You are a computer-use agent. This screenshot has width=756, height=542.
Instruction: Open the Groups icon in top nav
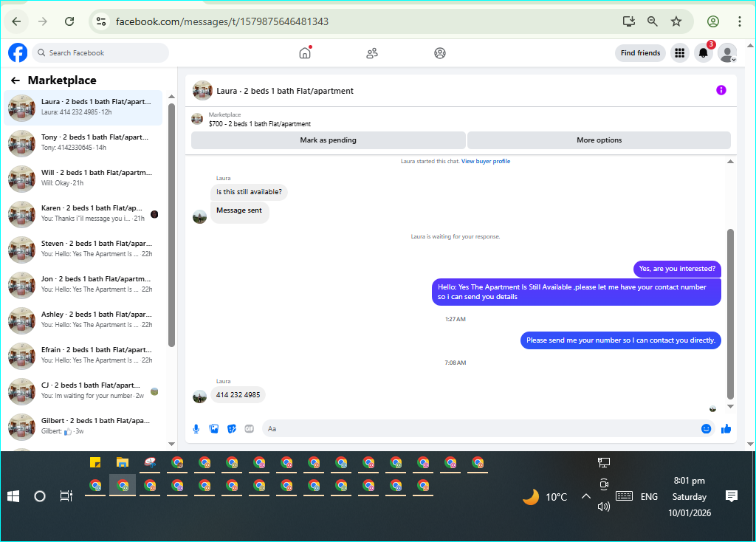[440, 53]
